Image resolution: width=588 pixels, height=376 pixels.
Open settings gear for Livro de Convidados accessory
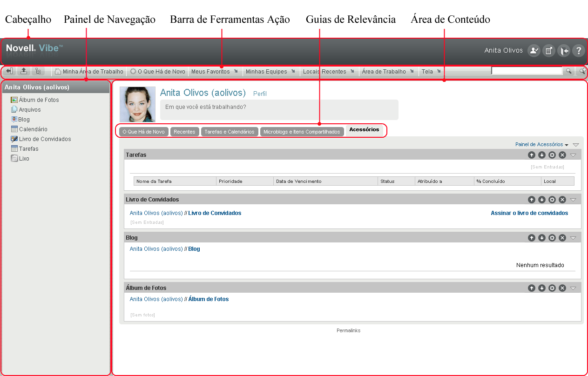pos(552,200)
